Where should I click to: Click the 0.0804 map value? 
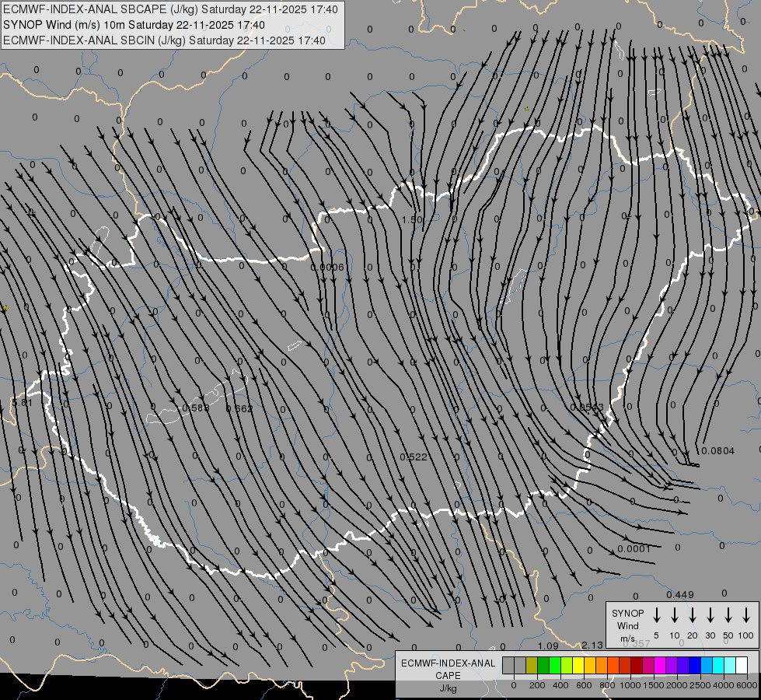pos(718,451)
